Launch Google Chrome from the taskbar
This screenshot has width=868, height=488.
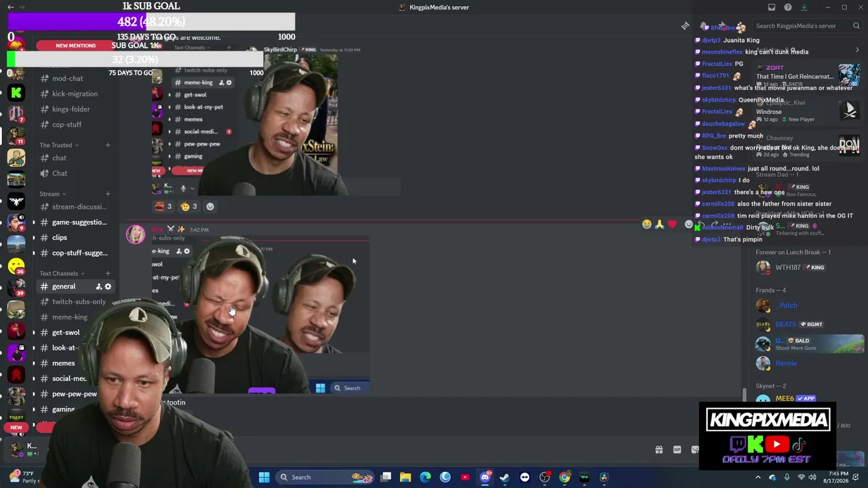(x=564, y=477)
